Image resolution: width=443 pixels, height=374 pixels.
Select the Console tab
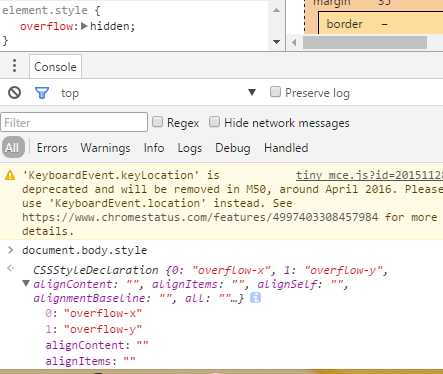pyautogui.click(x=55, y=67)
